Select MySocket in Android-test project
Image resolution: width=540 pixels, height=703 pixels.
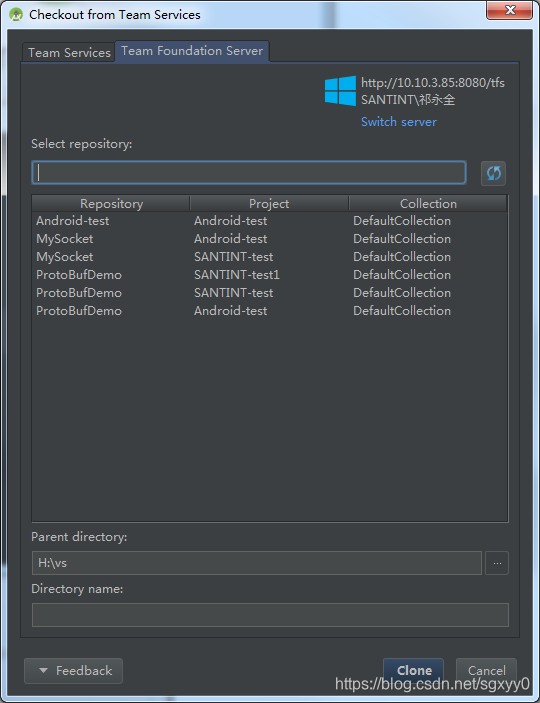point(270,239)
